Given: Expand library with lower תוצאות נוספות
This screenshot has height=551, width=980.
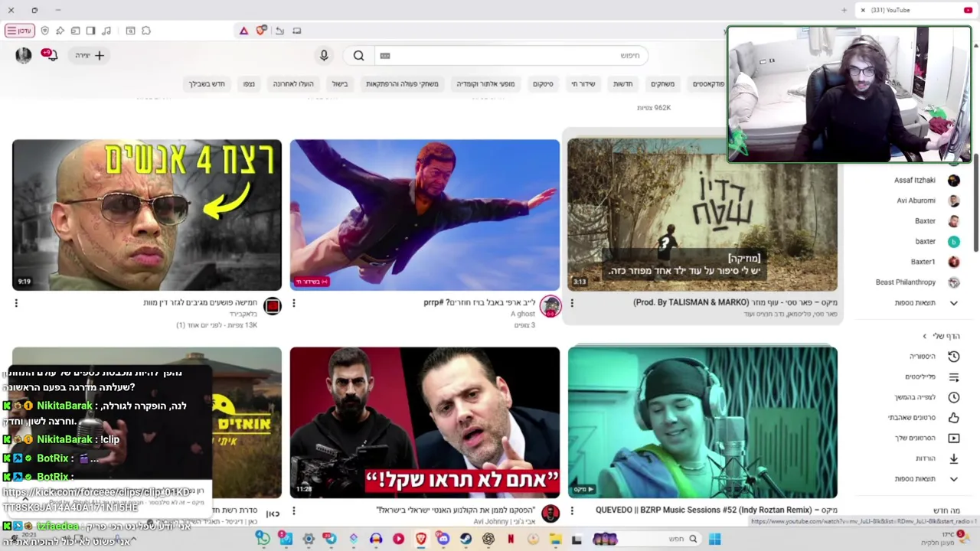Looking at the screenshot, I should point(926,478).
